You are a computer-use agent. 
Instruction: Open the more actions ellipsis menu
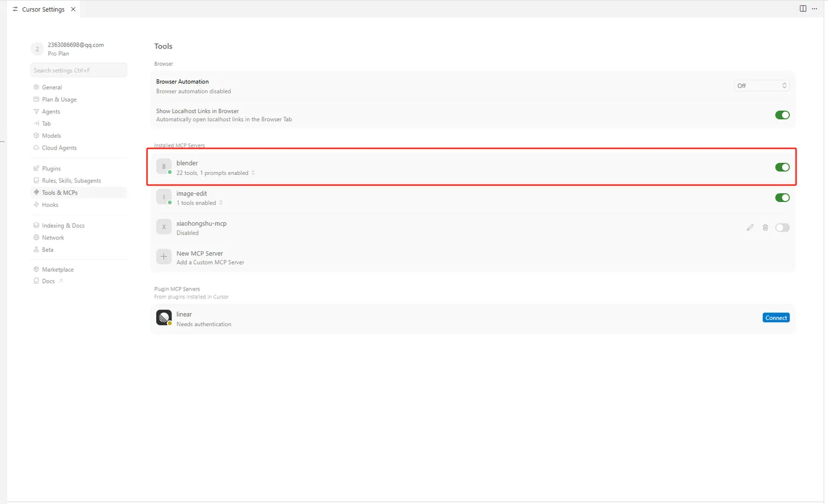click(x=814, y=8)
